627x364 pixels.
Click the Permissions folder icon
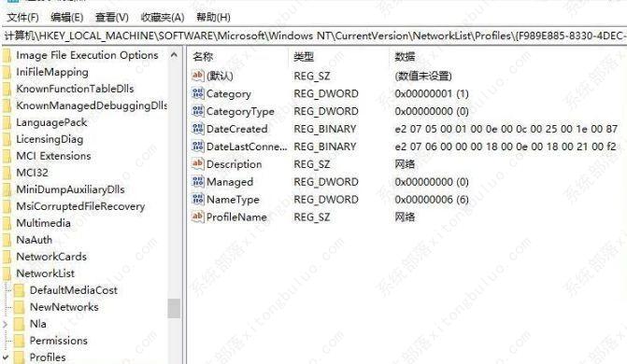(20, 341)
